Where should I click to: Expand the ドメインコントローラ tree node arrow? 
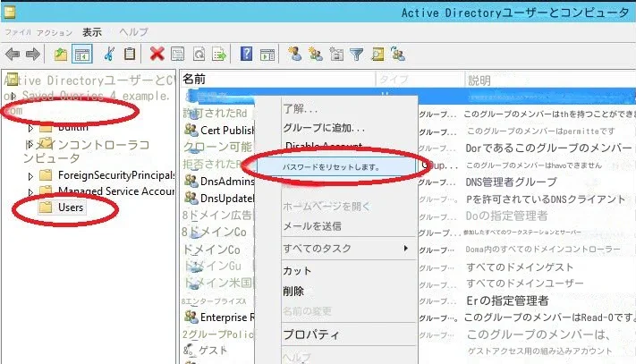[x=29, y=144]
